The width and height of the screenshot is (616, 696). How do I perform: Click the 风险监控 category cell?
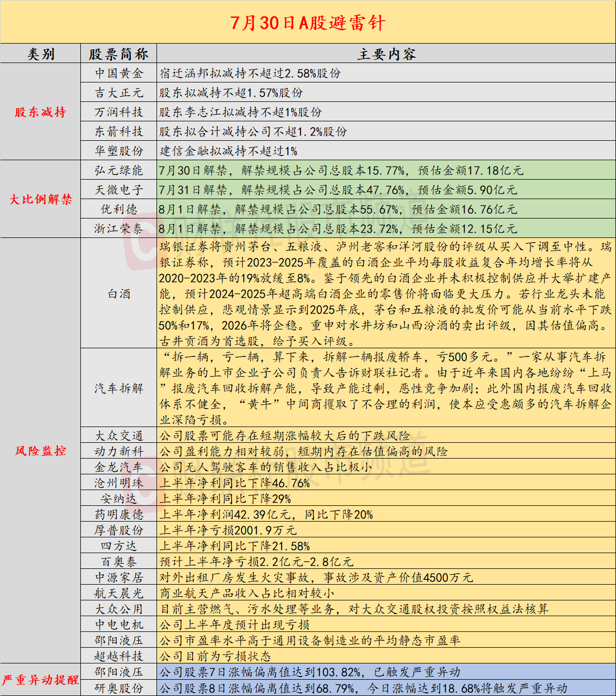(40, 451)
